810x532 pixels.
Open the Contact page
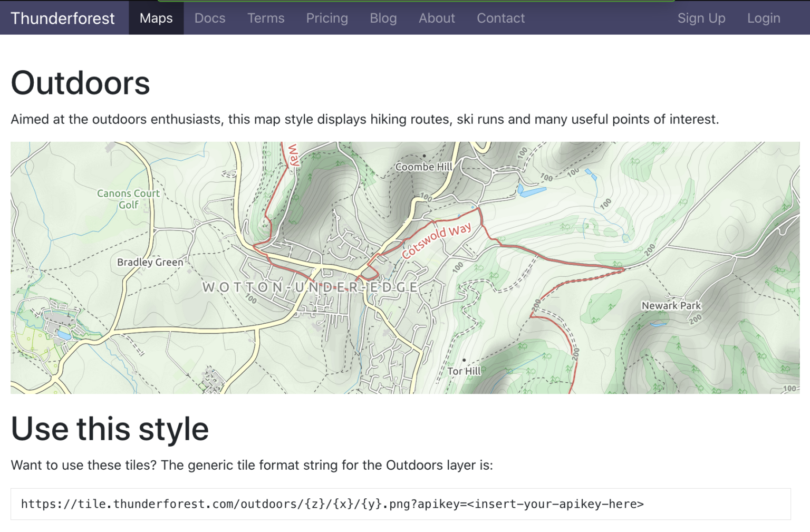(x=500, y=18)
